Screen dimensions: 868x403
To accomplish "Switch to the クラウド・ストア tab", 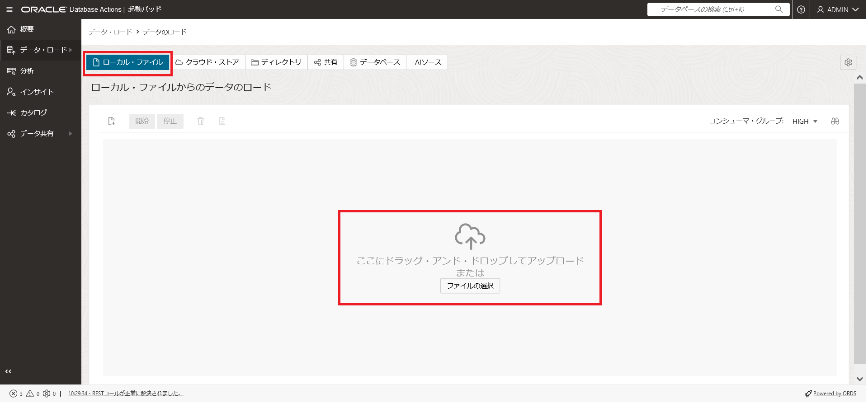I will (x=207, y=62).
